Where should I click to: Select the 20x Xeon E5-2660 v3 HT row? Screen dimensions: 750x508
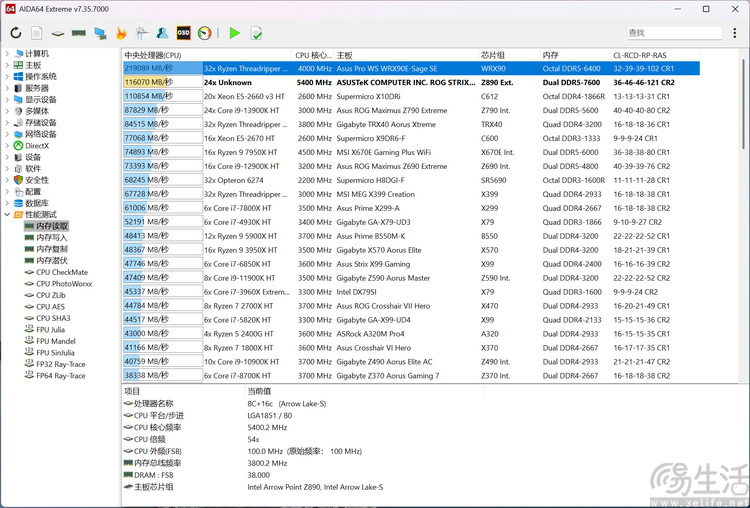411,96
